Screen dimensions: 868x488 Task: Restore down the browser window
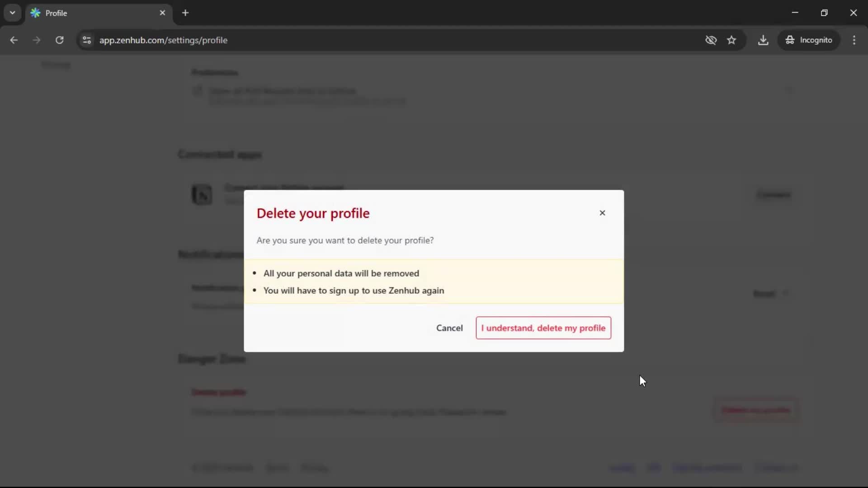tap(824, 13)
